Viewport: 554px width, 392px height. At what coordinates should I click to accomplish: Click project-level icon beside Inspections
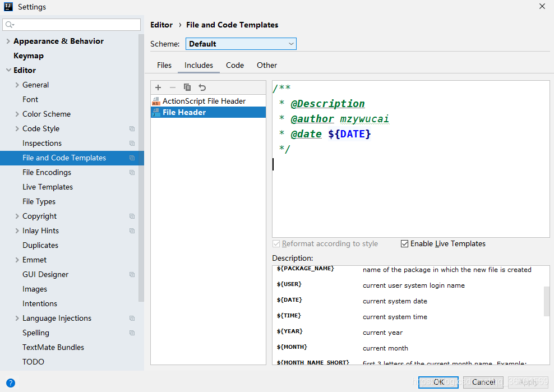pyautogui.click(x=132, y=143)
